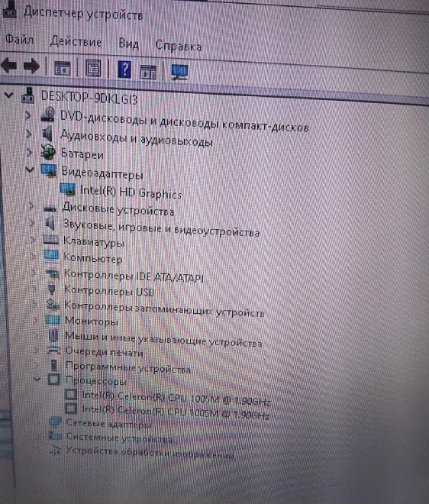Screen dimensions: 429x504
Task: Open the Properties toolbar icon
Action: point(93,68)
